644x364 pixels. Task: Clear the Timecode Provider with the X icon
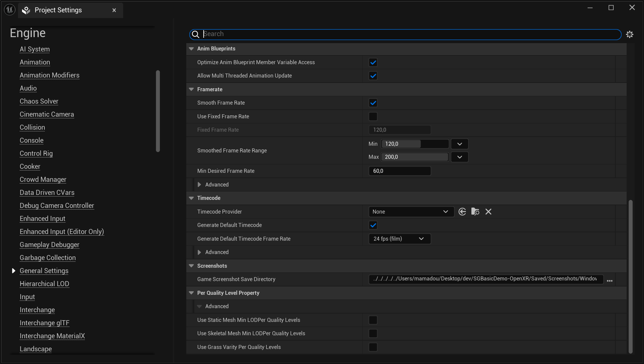pyautogui.click(x=488, y=212)
